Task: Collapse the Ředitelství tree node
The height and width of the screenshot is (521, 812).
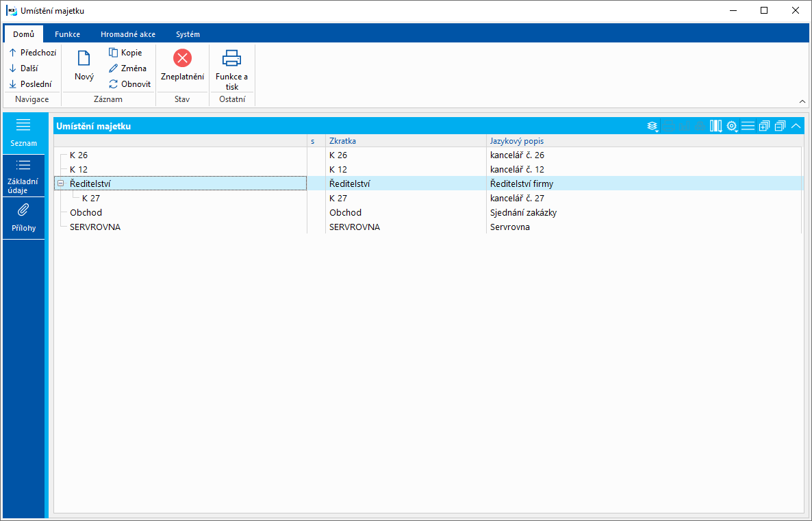Action: coord(60,183)
